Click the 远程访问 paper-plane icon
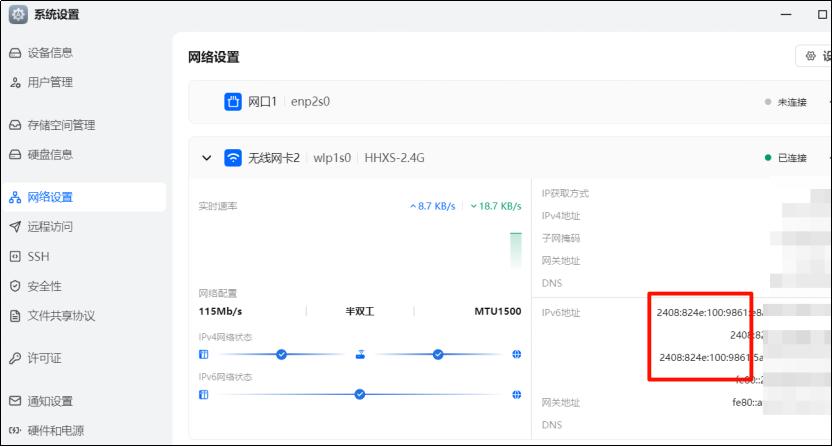The image size is (833, 447). (x=15, y=227)
